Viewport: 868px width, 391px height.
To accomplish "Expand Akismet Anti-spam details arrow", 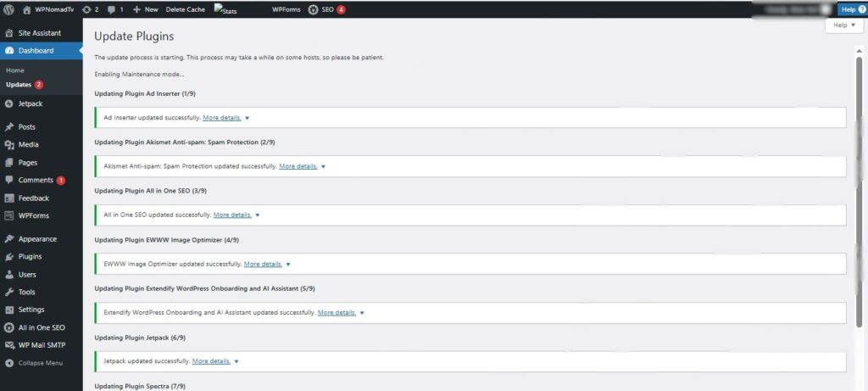I will point(323,166).
